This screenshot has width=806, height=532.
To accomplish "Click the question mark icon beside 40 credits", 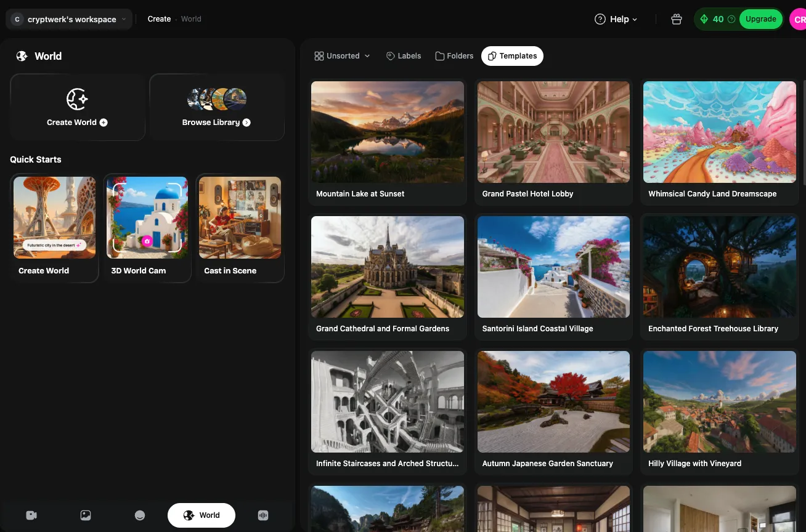I will coord(731,19).
